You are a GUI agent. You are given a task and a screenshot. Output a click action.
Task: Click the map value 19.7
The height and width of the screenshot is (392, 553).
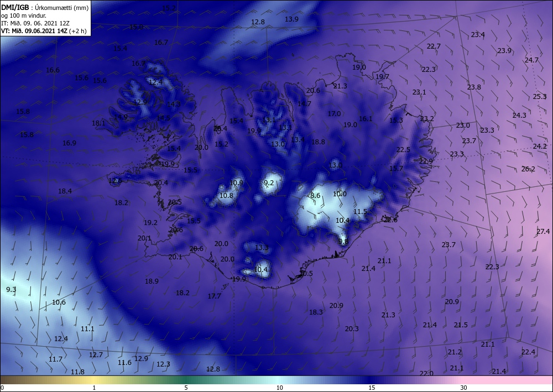(x=382, y=76)
